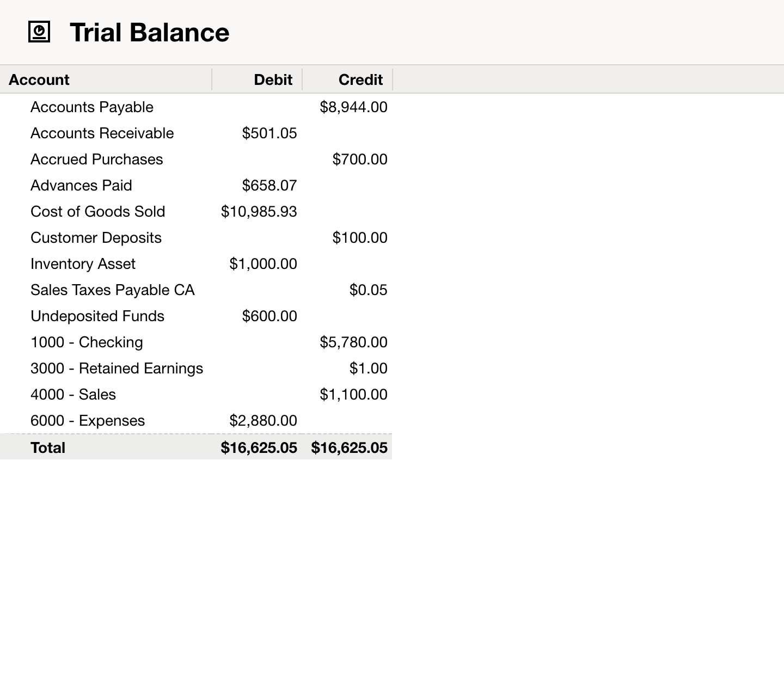The image size is (784, 675).
Task: Select the 3000 - Retained Earnings account
Action: (x=117, y=369)
